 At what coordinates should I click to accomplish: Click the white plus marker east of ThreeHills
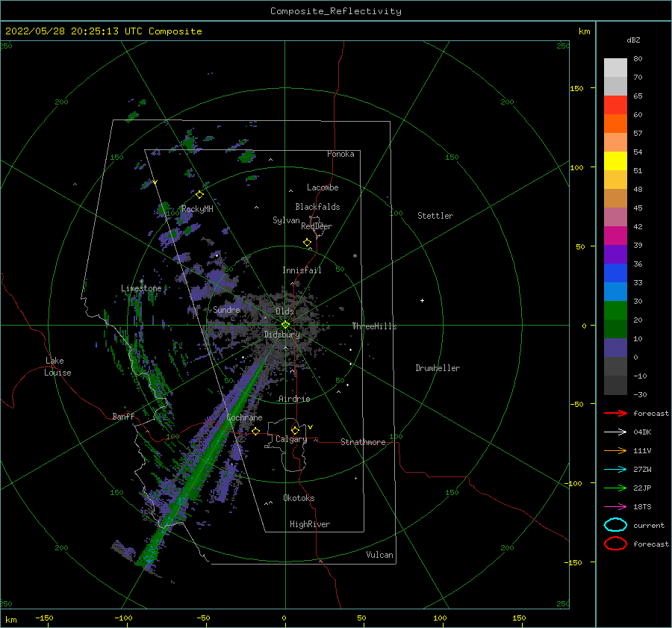click(422, 300)
